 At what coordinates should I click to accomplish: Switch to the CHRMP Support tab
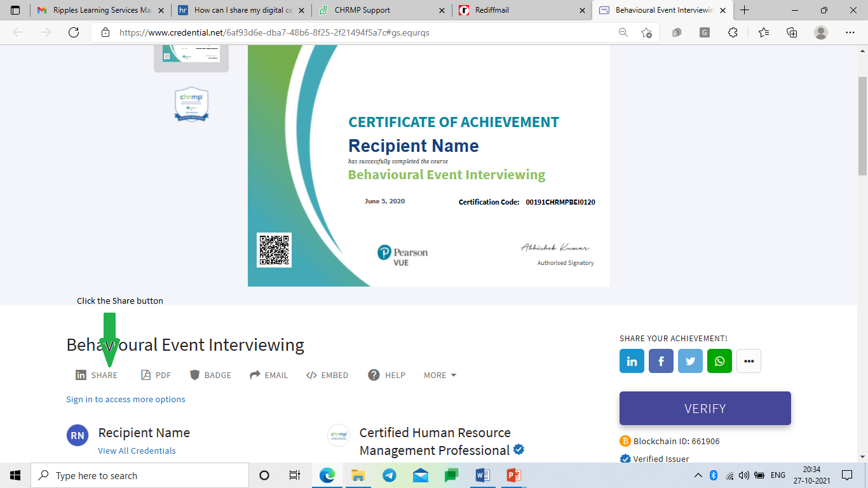coord(362,10)
